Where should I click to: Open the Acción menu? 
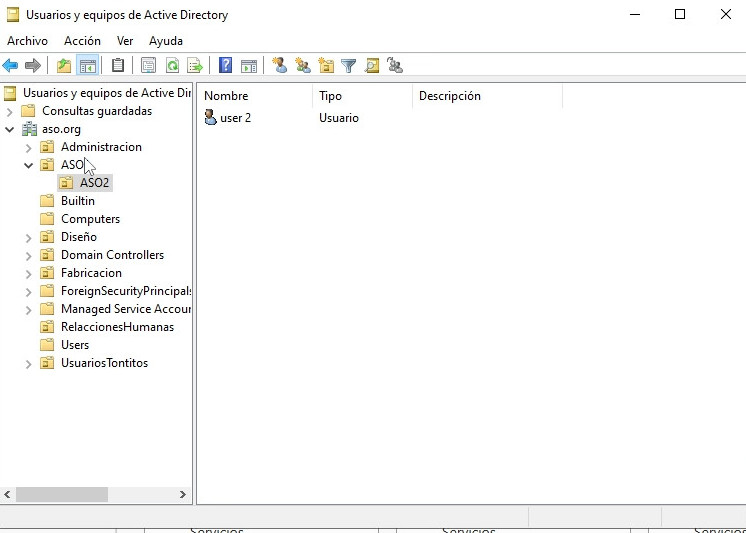coord(82,41)
